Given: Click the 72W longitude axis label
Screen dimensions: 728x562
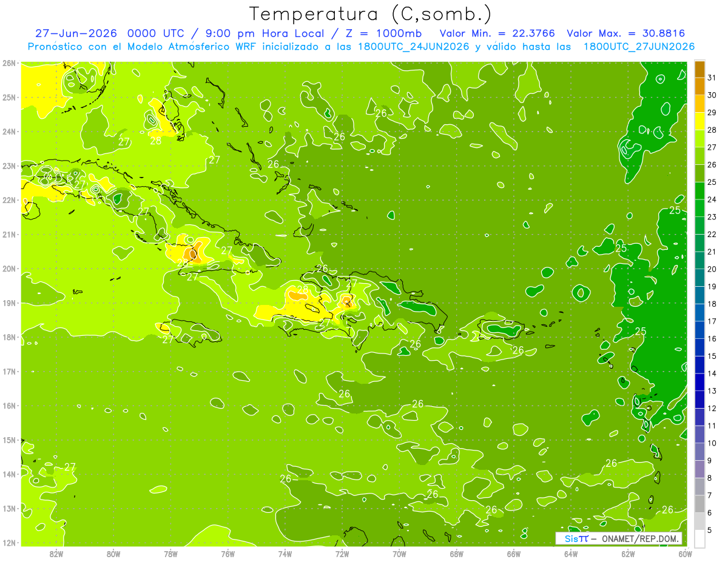Looking at the screenshot, I should (x=342, y=554).
